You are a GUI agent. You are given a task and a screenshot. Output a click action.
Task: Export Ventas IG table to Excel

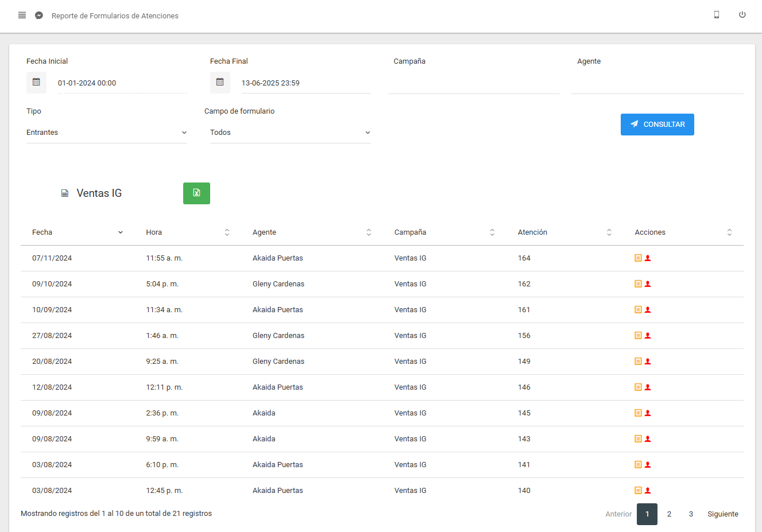196,193
